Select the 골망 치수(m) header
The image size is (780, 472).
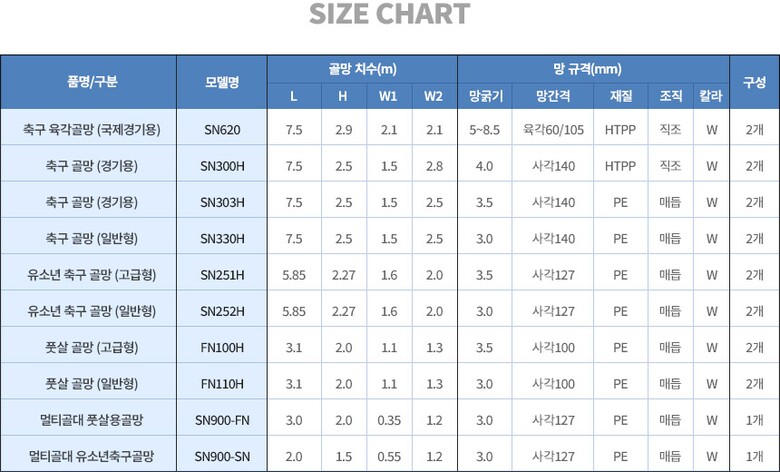click(362, 69)
